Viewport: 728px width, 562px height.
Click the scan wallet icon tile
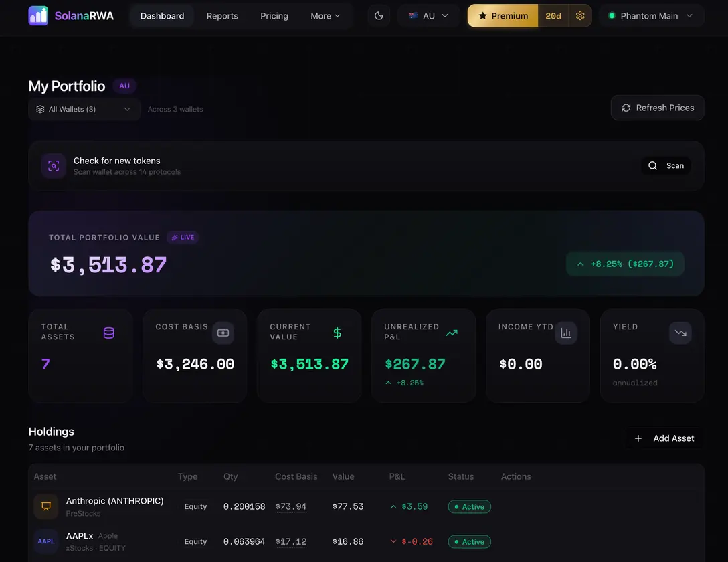pyautogui.click(x=54, y=166)
